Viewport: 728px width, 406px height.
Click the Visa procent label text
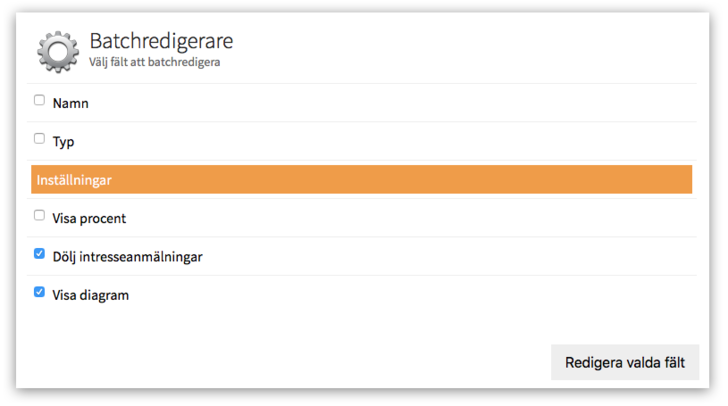tap(89, 218)
